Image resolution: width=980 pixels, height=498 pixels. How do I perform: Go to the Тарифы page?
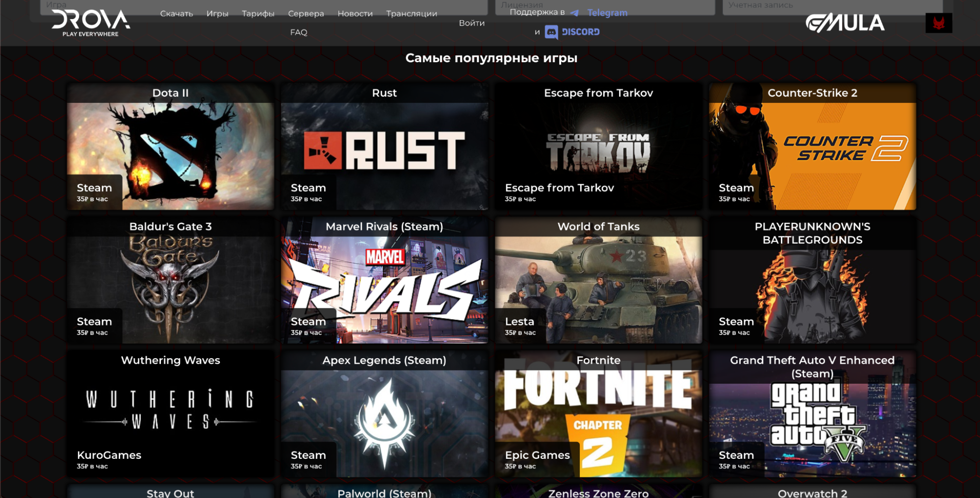click(258, 14)
